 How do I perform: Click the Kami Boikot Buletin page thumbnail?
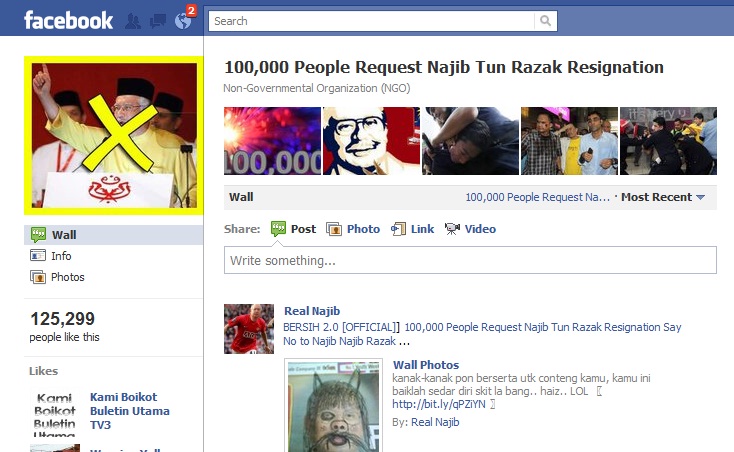[55, 414]
